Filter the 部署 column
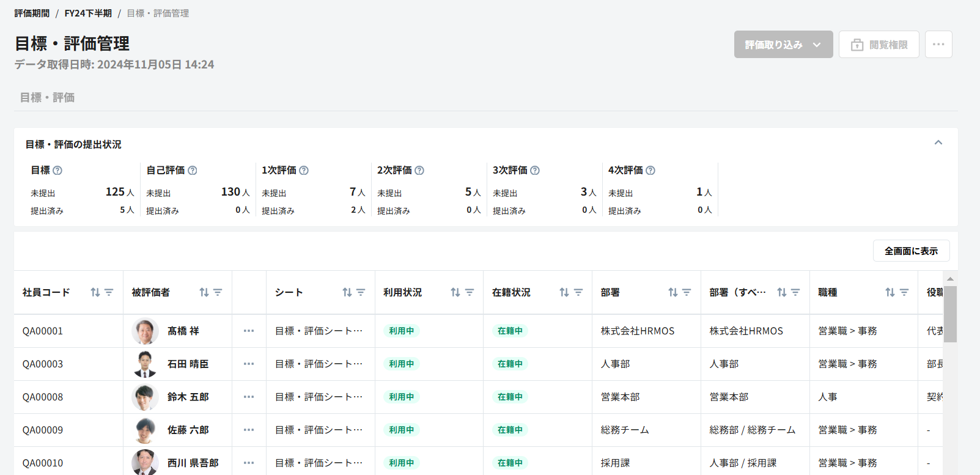This screenshot has width=980, height=475. [687, 292]
